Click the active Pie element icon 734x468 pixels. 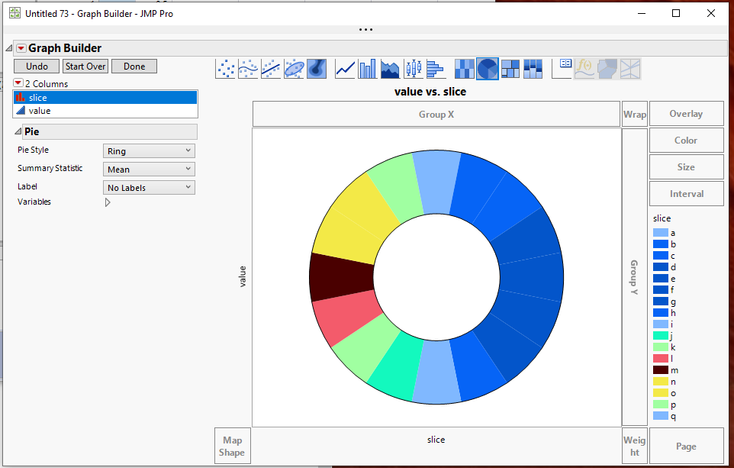487,69
